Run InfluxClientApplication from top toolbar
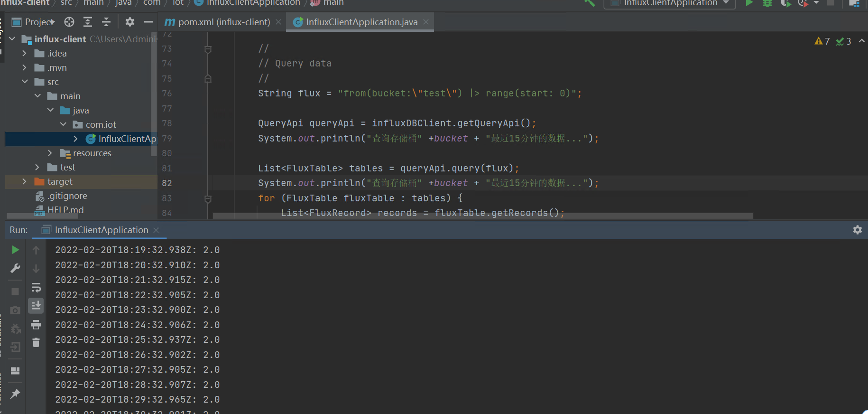The image size is (868, 414). 749,3
